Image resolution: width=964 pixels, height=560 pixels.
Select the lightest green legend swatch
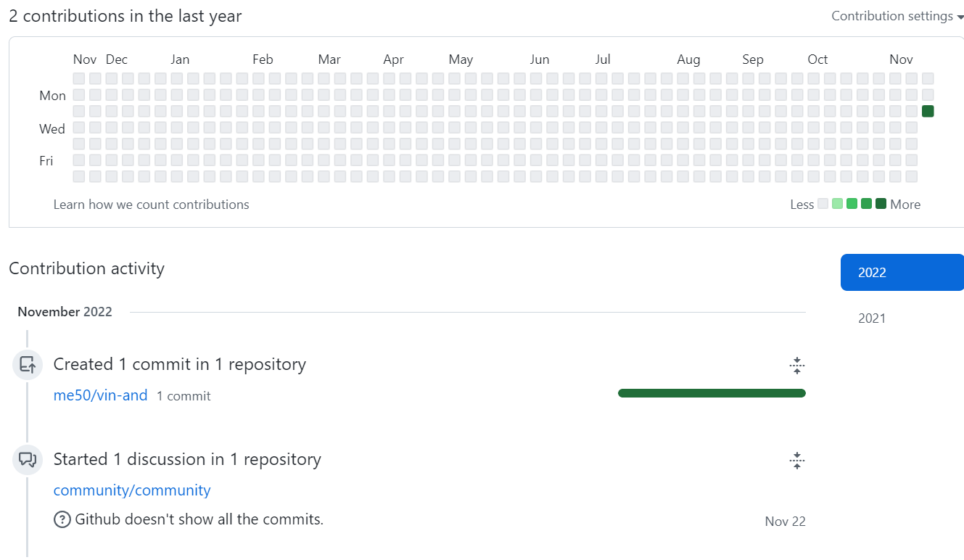pos(836,204)
